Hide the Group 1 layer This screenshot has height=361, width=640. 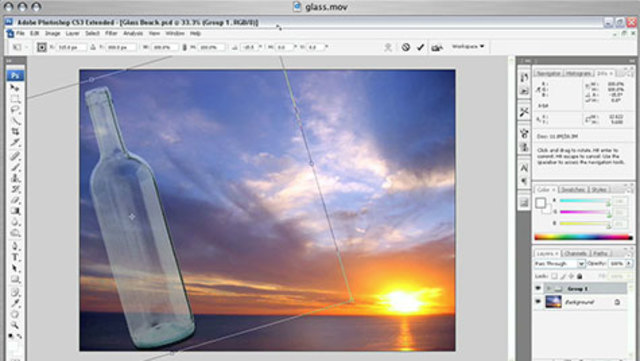pos(538,288)
